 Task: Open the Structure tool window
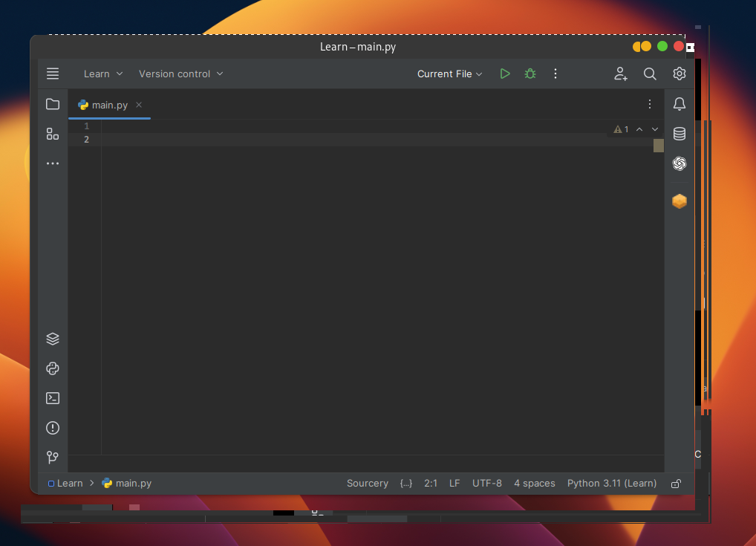click(53, 134)
